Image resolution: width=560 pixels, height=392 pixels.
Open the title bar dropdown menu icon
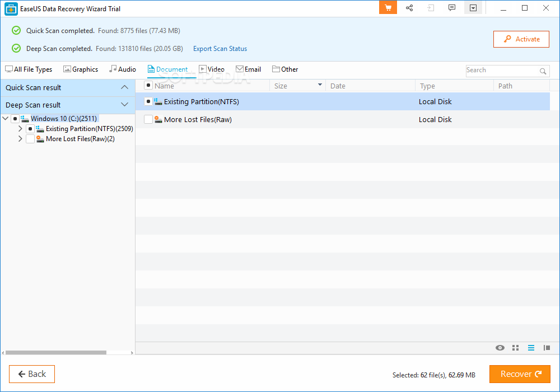473,8
